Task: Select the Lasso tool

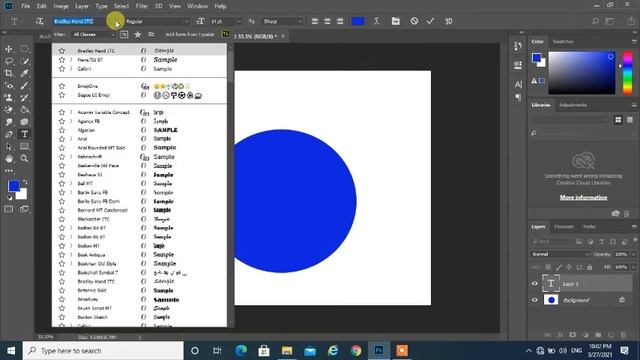Action: tap(9, 61)
